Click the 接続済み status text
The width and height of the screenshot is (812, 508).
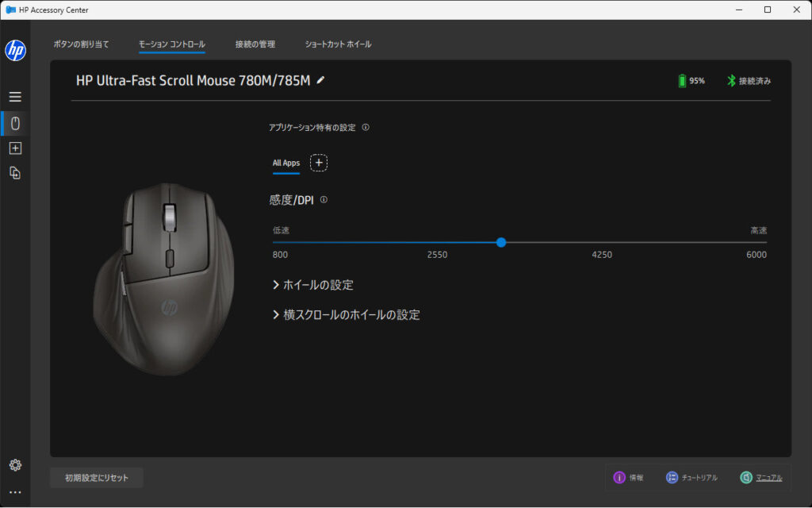point(755,81)
